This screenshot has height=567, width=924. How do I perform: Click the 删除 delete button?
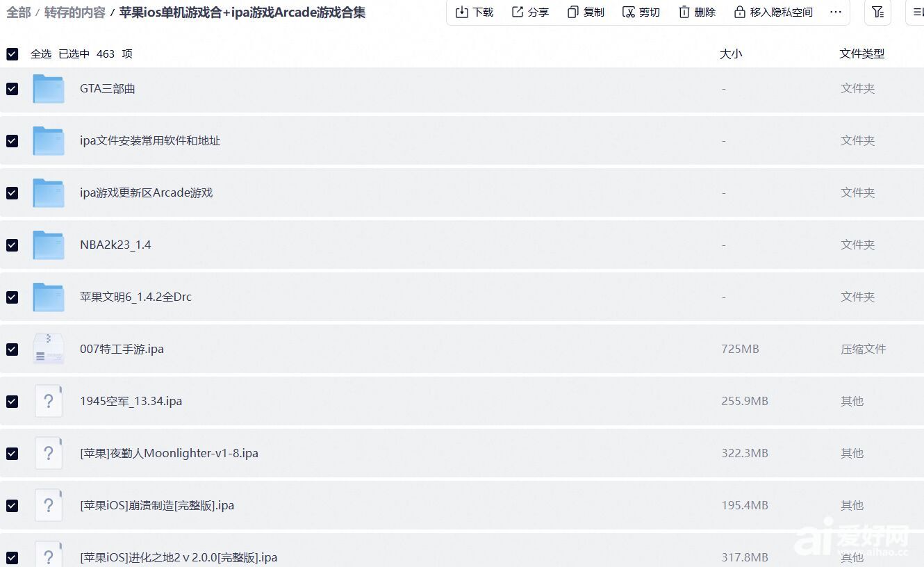tap(697, 12)
